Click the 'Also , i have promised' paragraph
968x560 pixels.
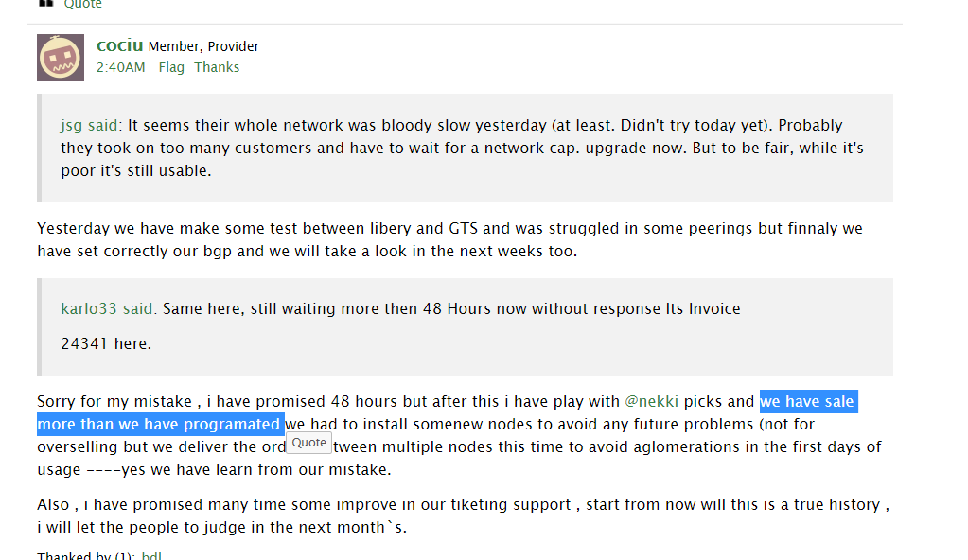pos(463,516)
